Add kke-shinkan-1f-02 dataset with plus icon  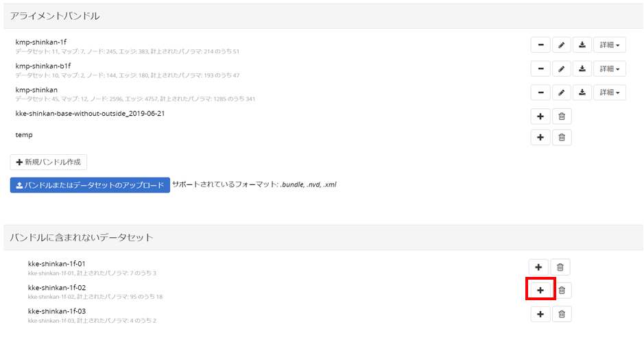tap(540, 291)
